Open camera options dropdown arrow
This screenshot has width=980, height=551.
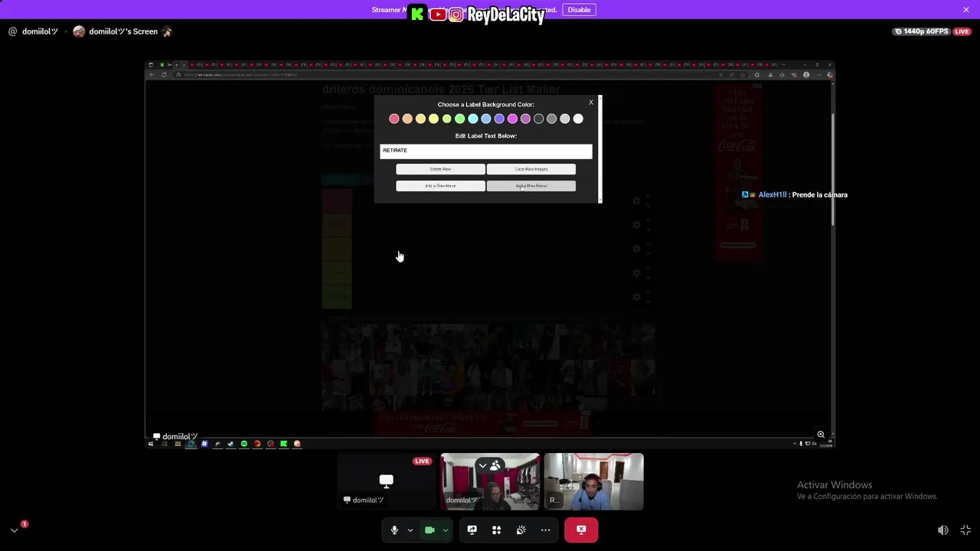coord(445,530)
